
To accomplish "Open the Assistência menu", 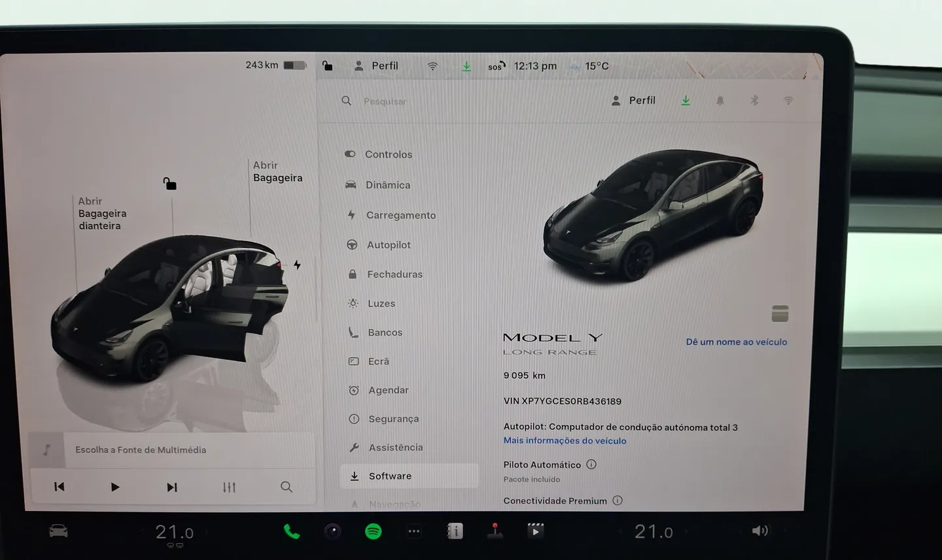I will 386,447.
